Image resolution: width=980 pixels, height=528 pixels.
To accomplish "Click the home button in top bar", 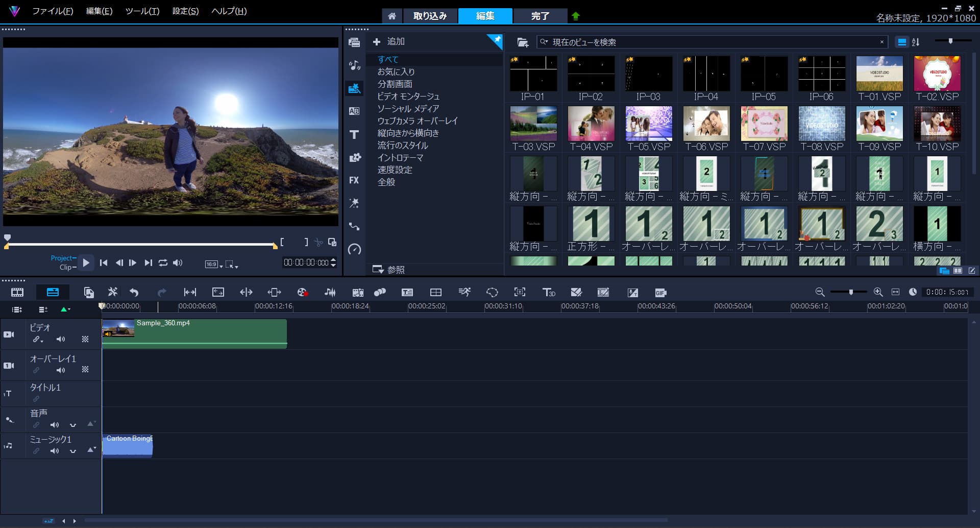I will (x=391, y=16).
